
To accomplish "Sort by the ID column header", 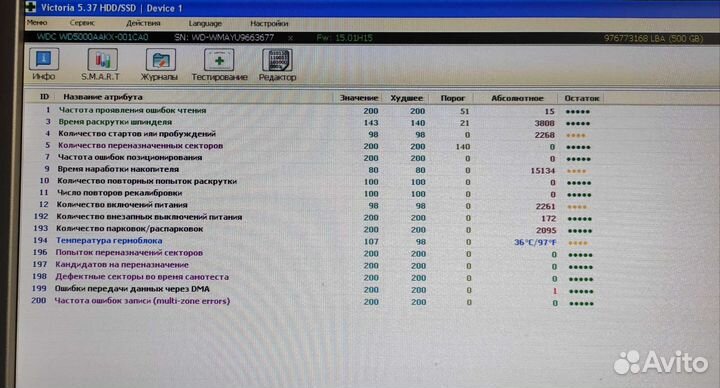I will [45, 97].
